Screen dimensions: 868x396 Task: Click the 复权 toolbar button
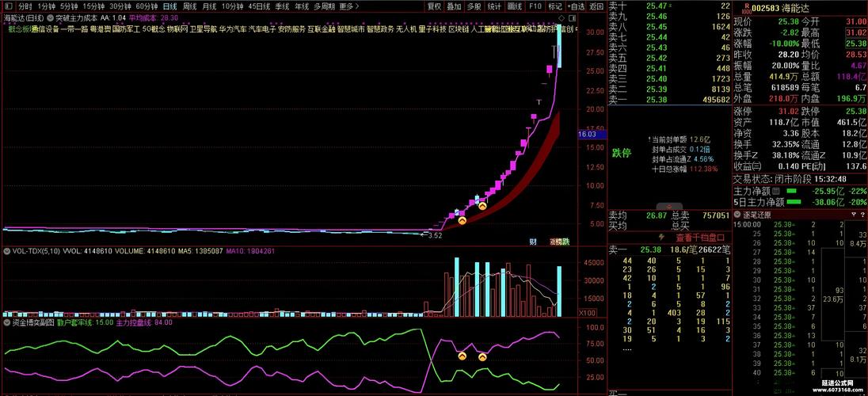point(434,6)
